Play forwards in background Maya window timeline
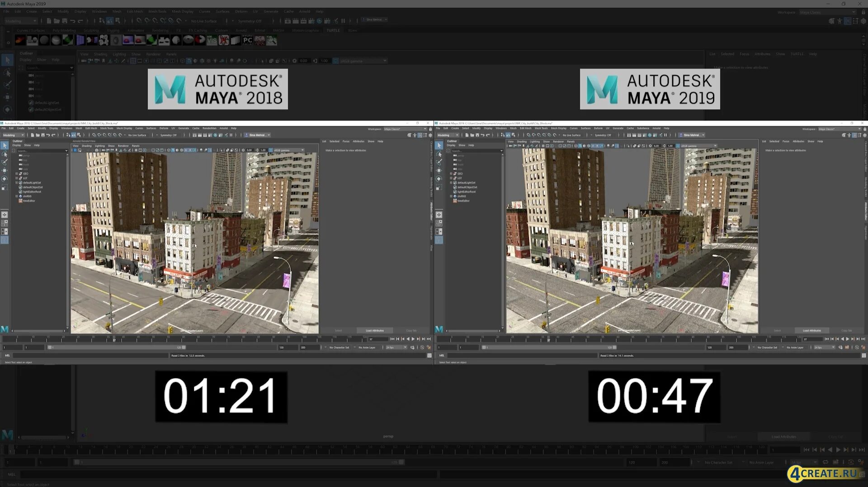 [x=838, y=450]
